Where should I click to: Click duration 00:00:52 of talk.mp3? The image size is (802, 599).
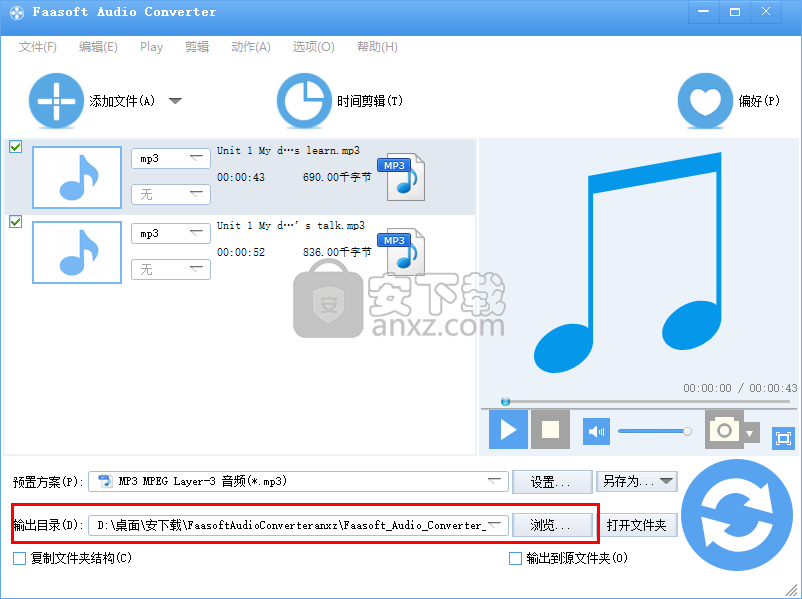[241, 252]
